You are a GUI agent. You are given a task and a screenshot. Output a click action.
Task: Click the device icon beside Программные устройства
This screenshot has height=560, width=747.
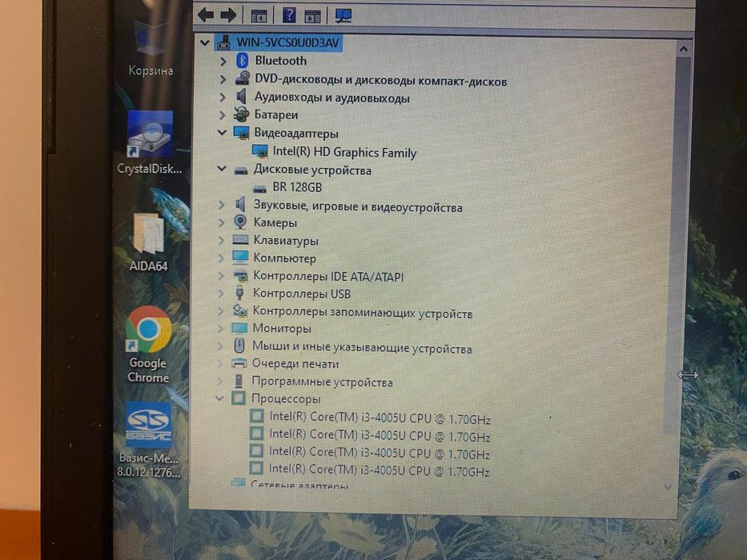click(x=239, y=381)
